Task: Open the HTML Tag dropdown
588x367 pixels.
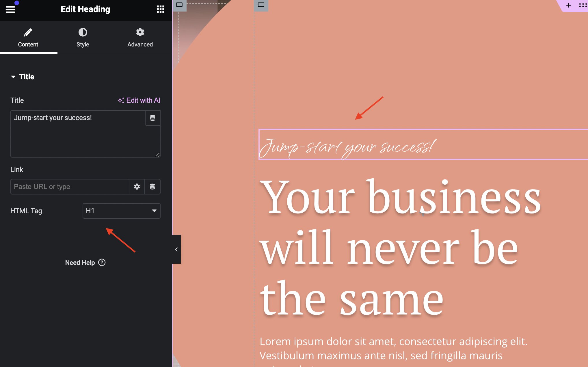Action: point(121,211)
